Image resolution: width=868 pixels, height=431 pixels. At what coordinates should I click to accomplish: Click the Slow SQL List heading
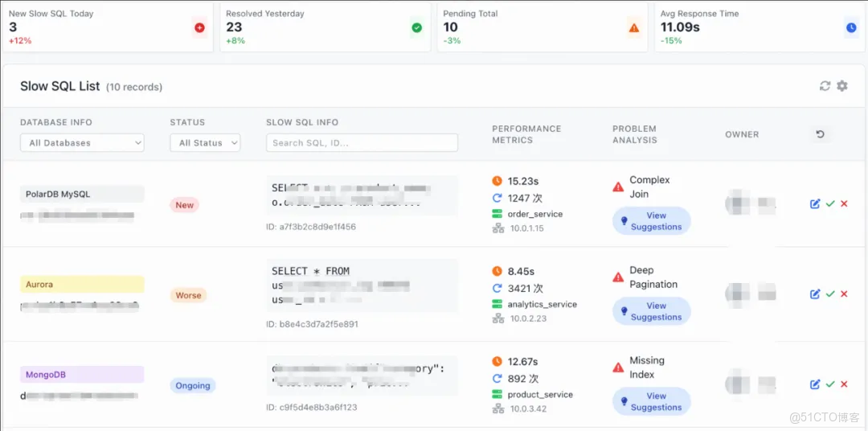59,86
